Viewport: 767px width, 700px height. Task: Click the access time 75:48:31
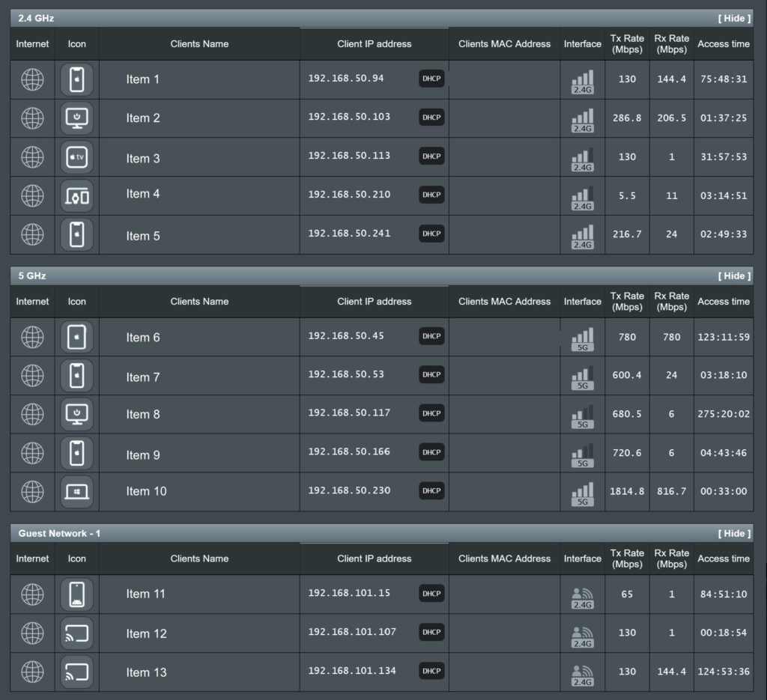(x=724, y=79)
